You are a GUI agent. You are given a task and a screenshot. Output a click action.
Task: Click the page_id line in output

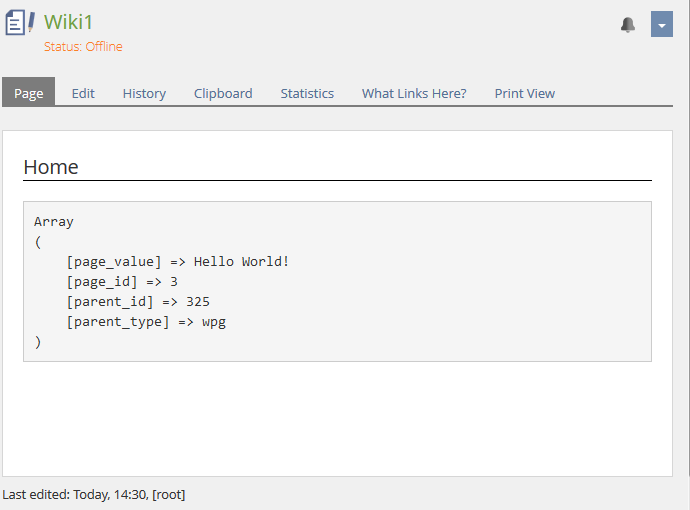click(121, 282)
